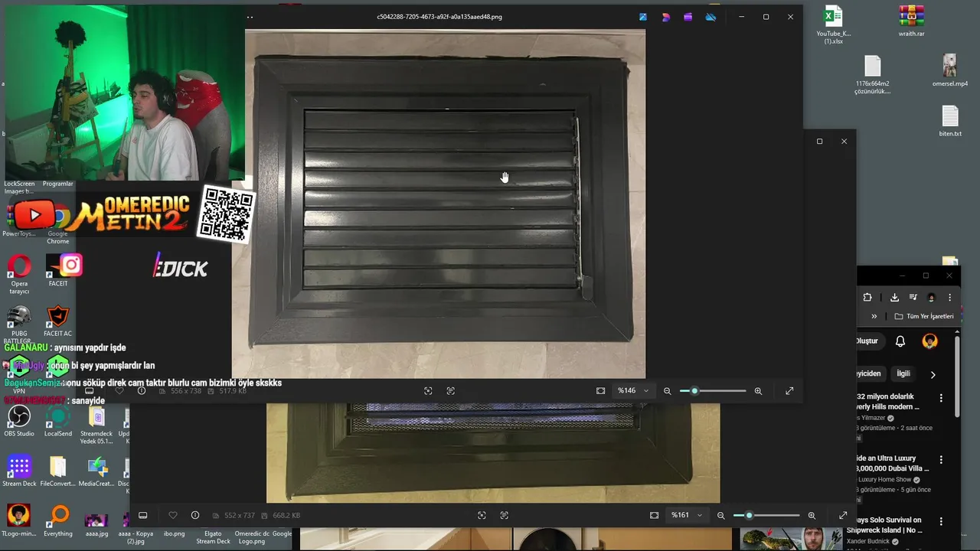Viewport: 980px width, 551px height.
Task: Click the text scan icon in %161 Photos toolbar
Action: coord(505,515)
